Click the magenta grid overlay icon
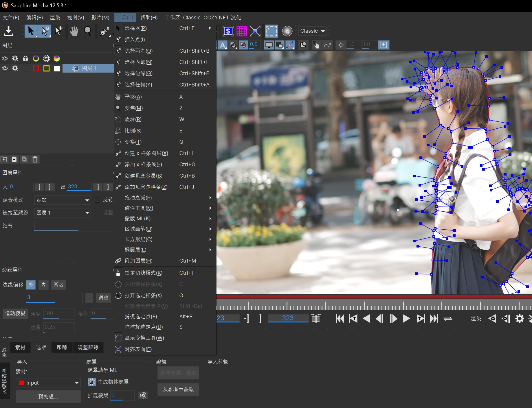The width and height of the screenshot is (532, 408). [x=242, y=31]
